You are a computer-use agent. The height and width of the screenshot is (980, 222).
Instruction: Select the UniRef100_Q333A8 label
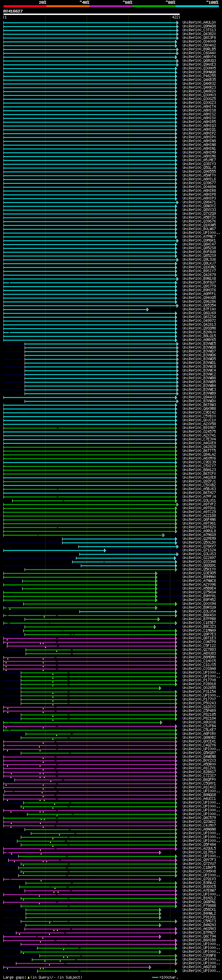199,561
